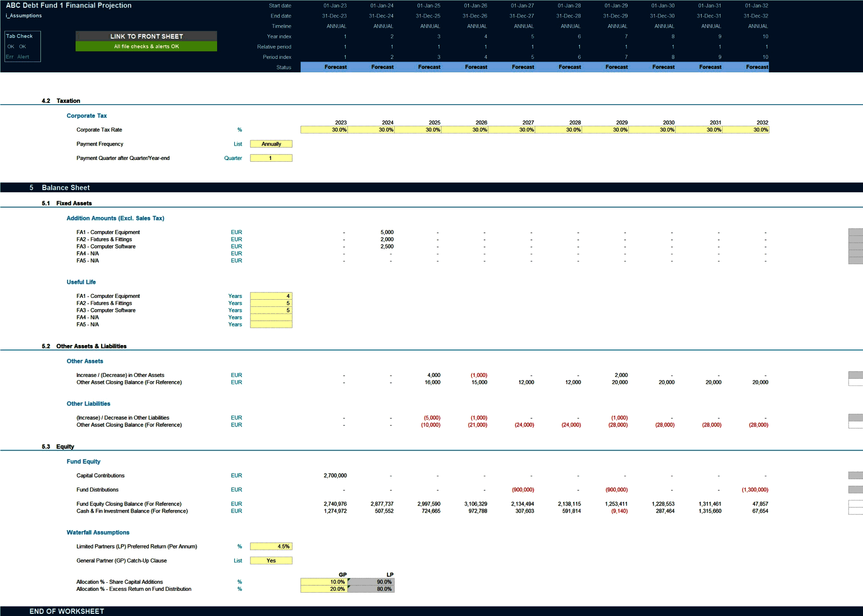
Task: Select the empty FA4 useful life cell
Action: pyautogui.click(x=271, y=317)
